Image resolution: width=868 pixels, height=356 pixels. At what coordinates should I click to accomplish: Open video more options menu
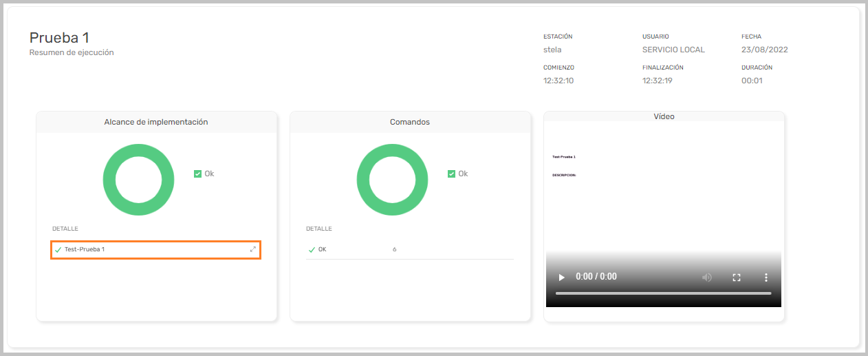pyautogui.click(x=766, y=277)
